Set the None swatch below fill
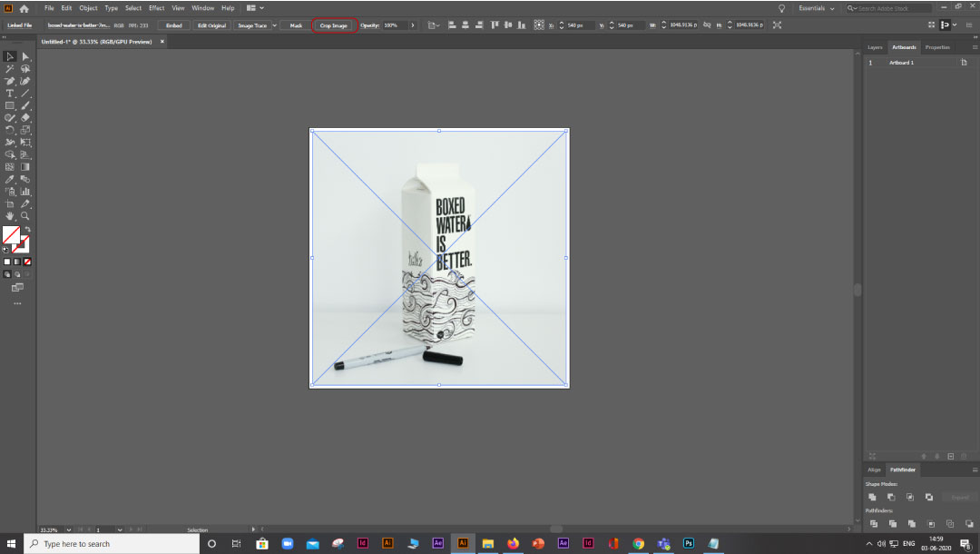Screen dimensions: 980x554 [27, 262]
